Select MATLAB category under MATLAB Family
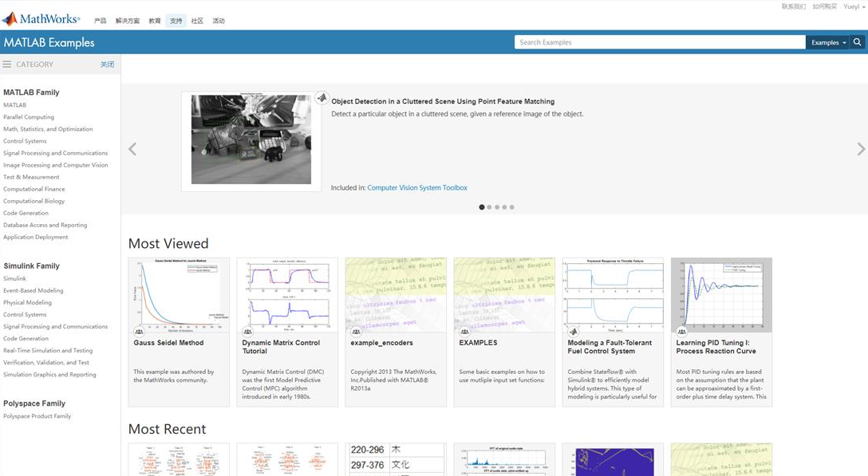This screenshot has width=868, height=476. coord(15,105)
